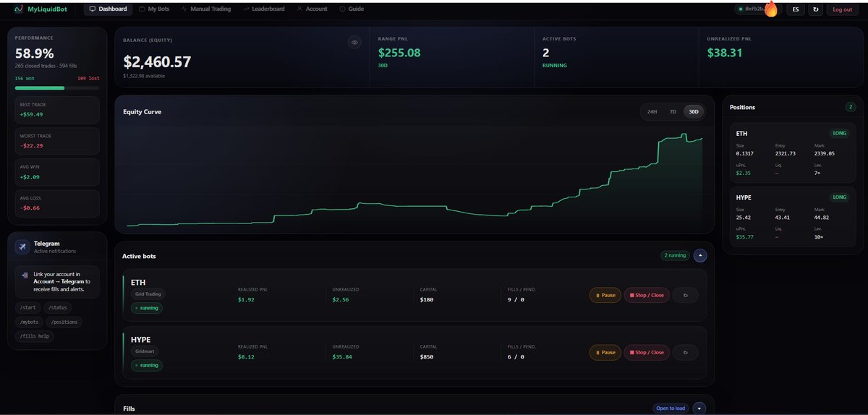Click the Log out button
This screenshot has width=868, height=415.
[x=843, y=9]
